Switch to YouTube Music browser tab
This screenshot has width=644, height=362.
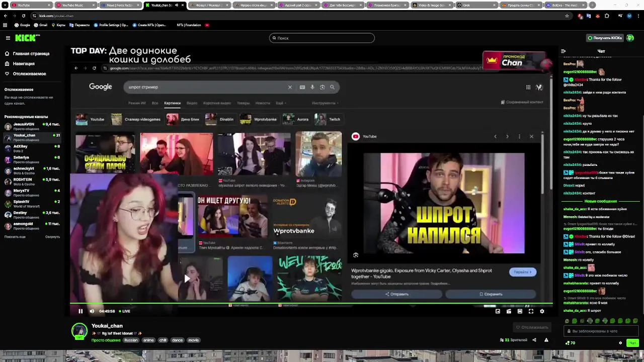coord(76,5)
